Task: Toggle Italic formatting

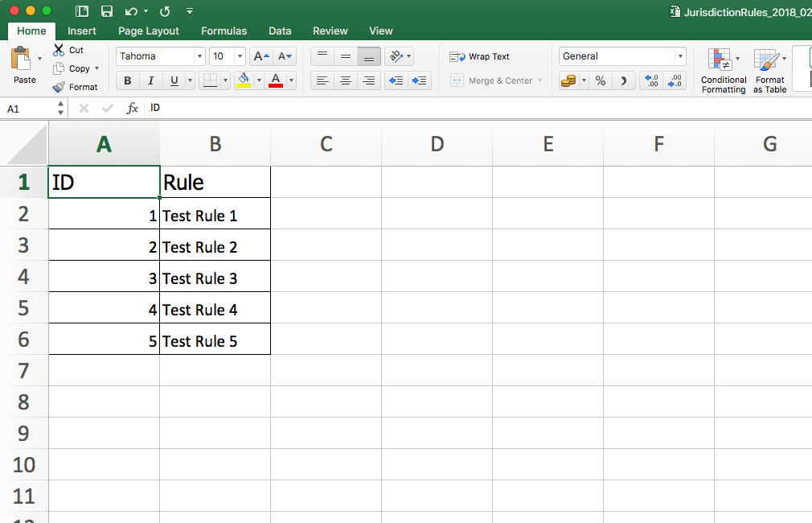Action: 150,80
